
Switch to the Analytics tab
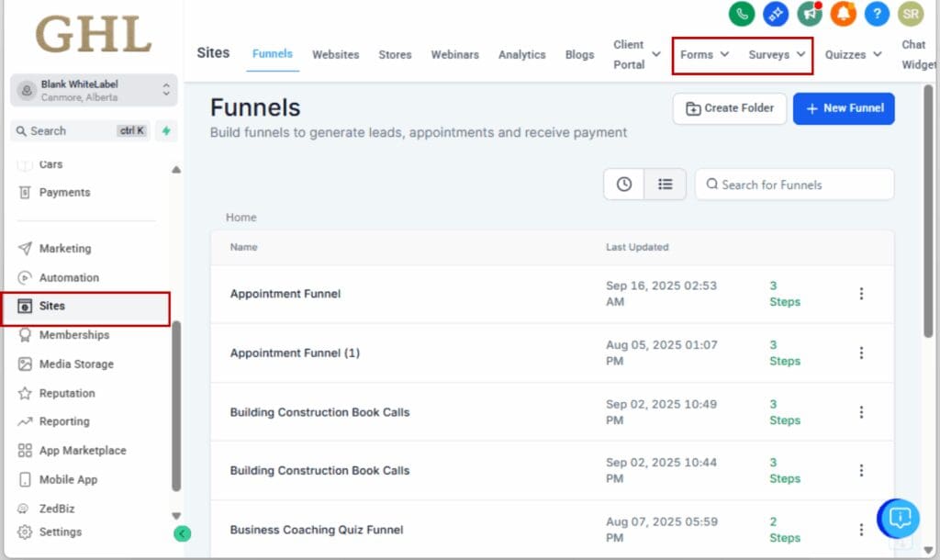point(521,54)
